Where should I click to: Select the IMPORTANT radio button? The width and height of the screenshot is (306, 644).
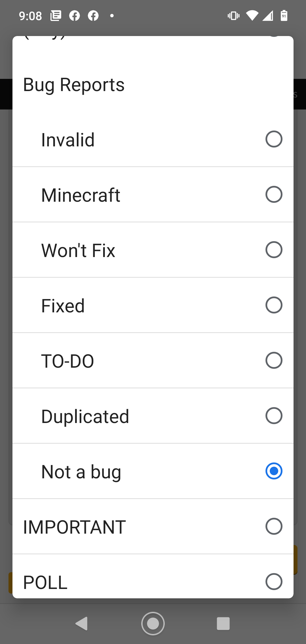(x=274, y=526)
